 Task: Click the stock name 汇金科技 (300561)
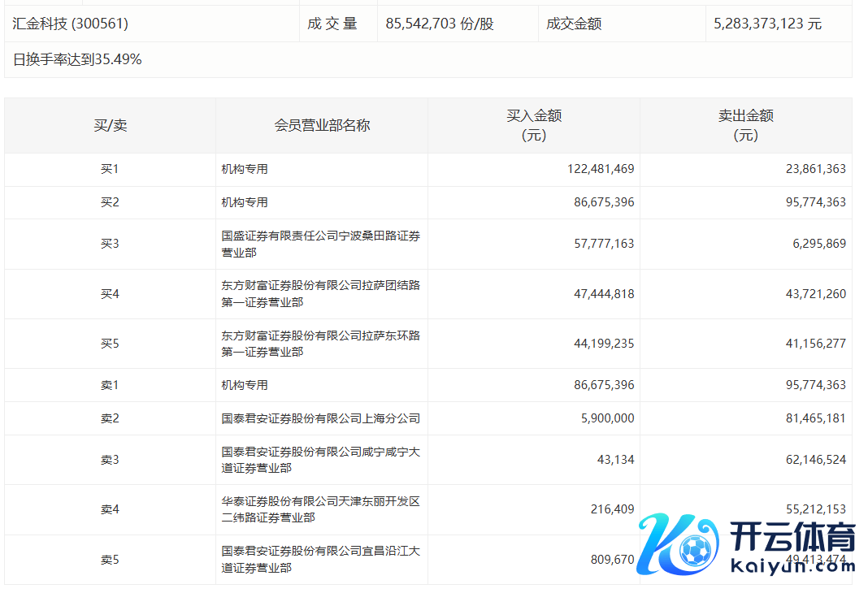coord(71,24)
